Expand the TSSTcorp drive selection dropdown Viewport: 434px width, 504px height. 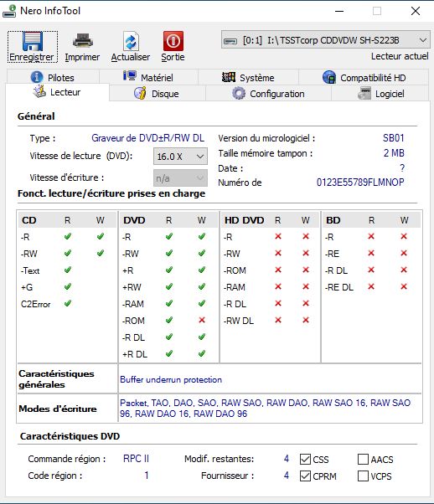coord(326,40)
